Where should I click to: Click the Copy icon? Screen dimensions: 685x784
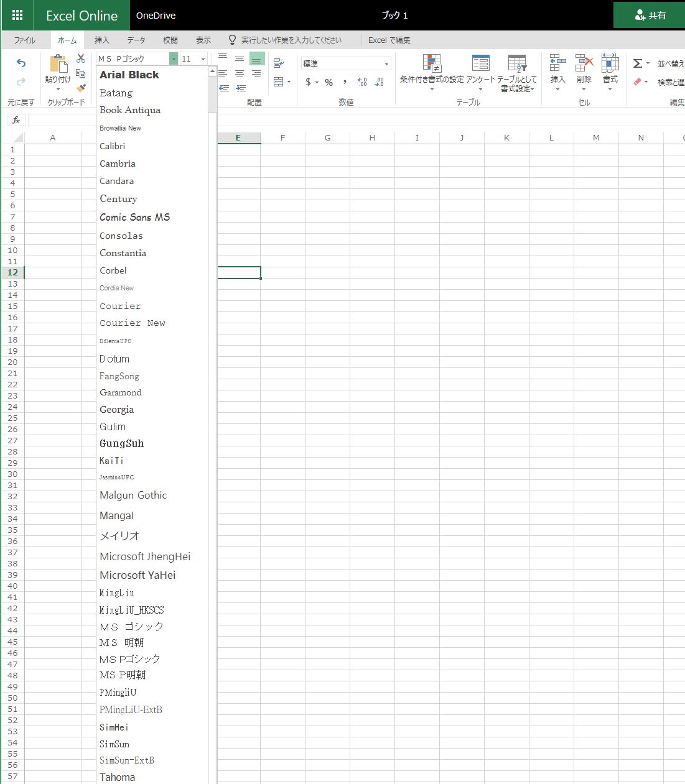tap(81, 73)
